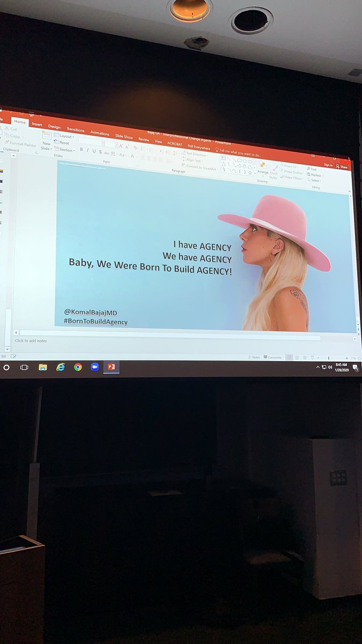The height and width of the screenshot is (644, 362).
Task: Click the Find button
Action: pyautogui.click(x=313, y=169)
